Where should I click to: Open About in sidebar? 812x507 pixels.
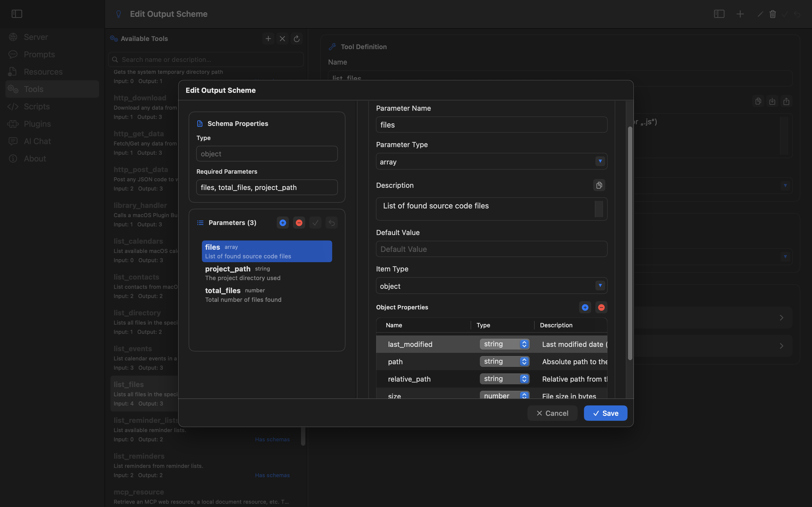(52, 159)
